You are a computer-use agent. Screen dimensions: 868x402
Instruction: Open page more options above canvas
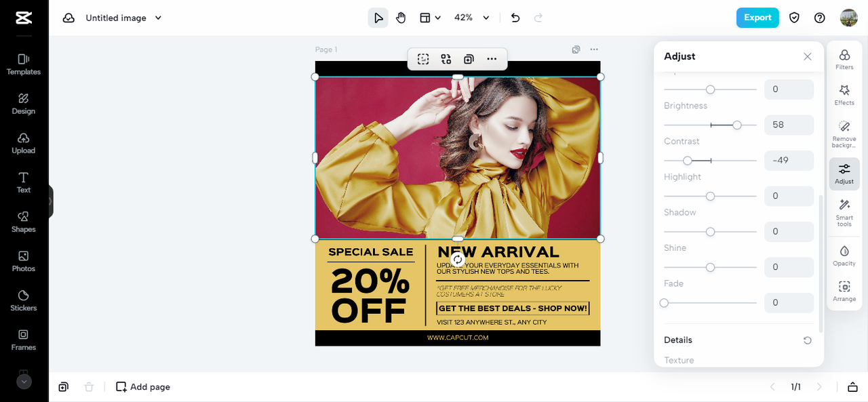pyautogui.click(x=594, y=49)
